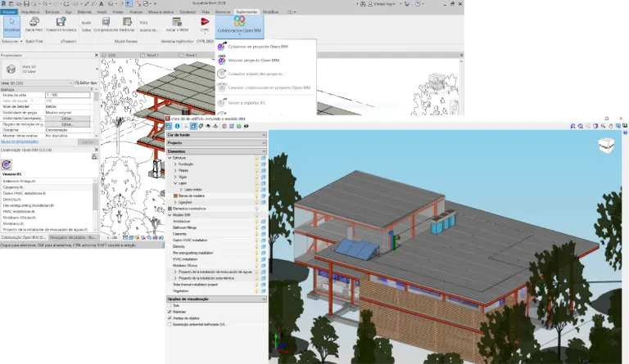The width and height of the screenshot is (629, 364).
Task: Enable the Iluminação ambiental melhorada checkbox
Action: tap(170, 325)
